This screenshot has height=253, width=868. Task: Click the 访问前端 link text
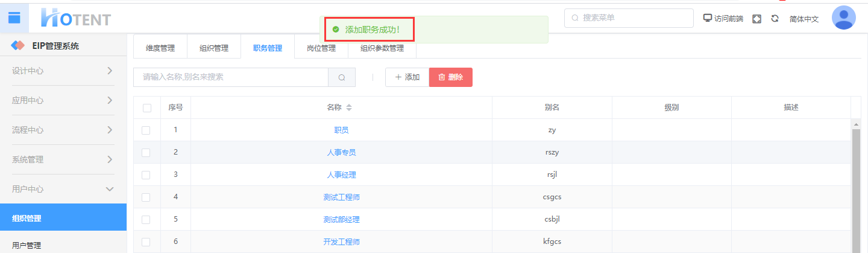729,19
